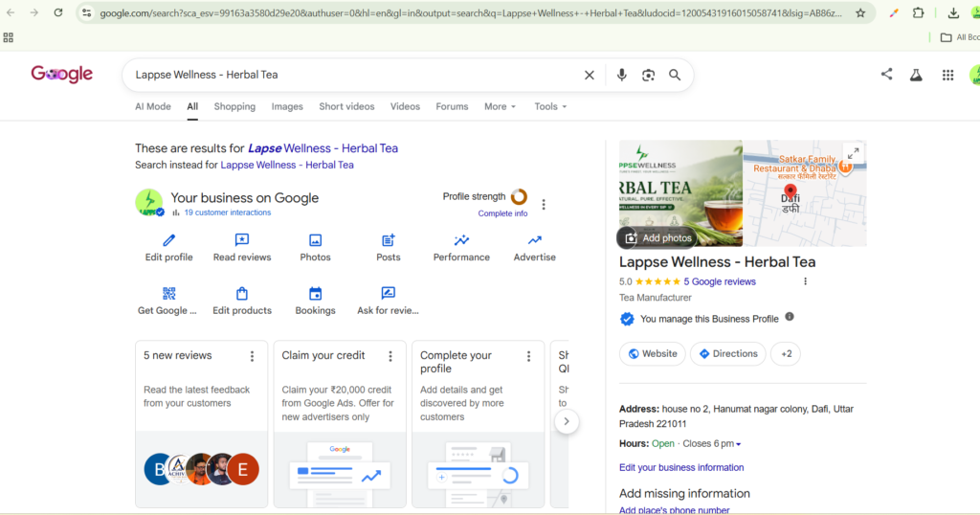
Task: Click the Advertise trend icon
Action: [x=534, y=240]
